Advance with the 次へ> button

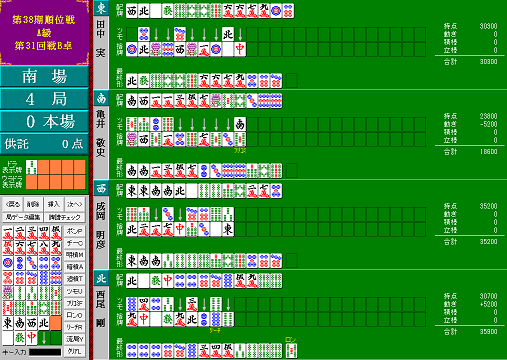pos(75,204)
